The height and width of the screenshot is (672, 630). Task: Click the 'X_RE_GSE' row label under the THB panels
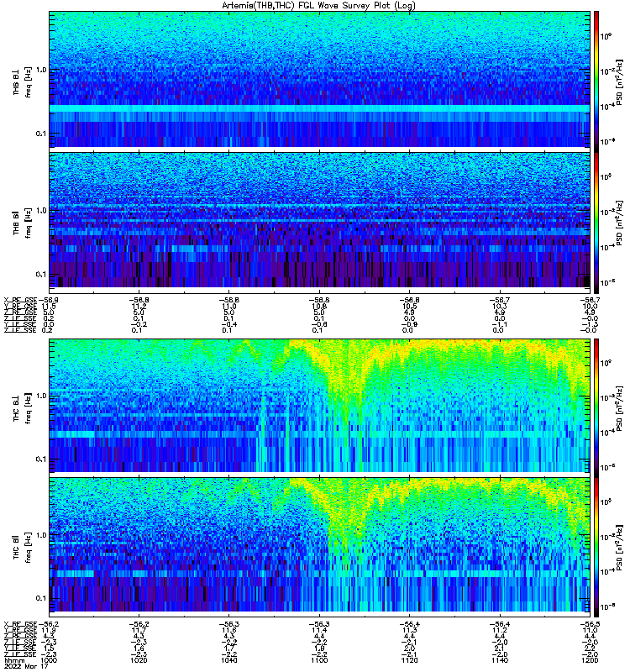pyautogui.click(x=20, y=300)
